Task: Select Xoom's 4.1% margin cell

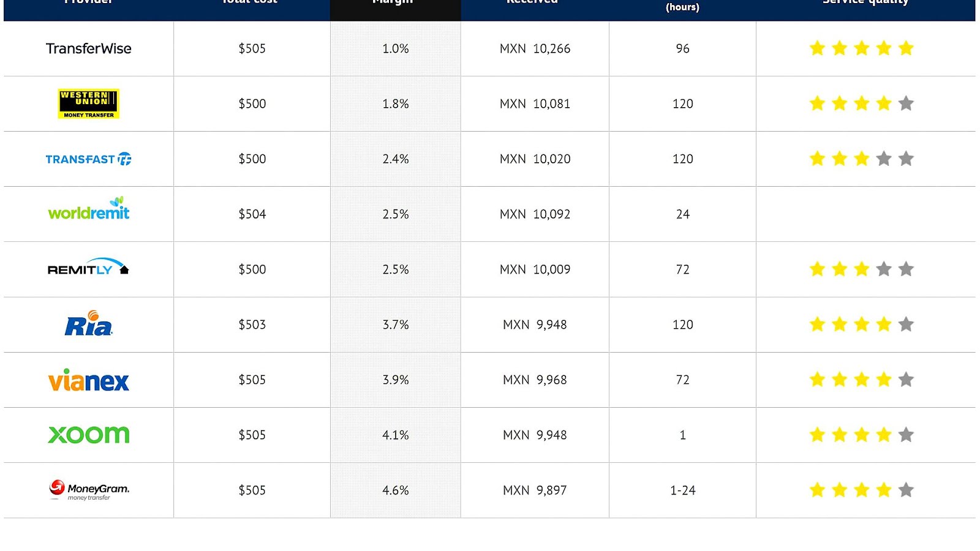Action: click(395, 435)
